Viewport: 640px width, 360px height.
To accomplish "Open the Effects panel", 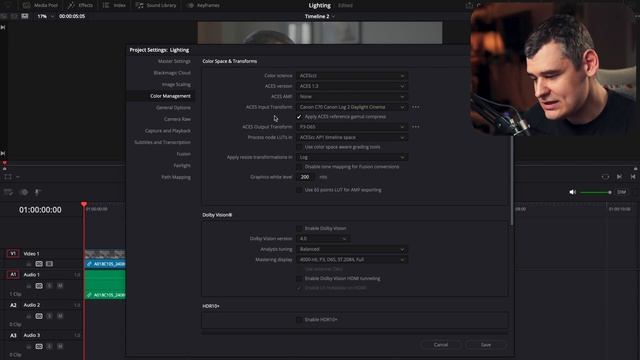I will [x=80, y=5].
